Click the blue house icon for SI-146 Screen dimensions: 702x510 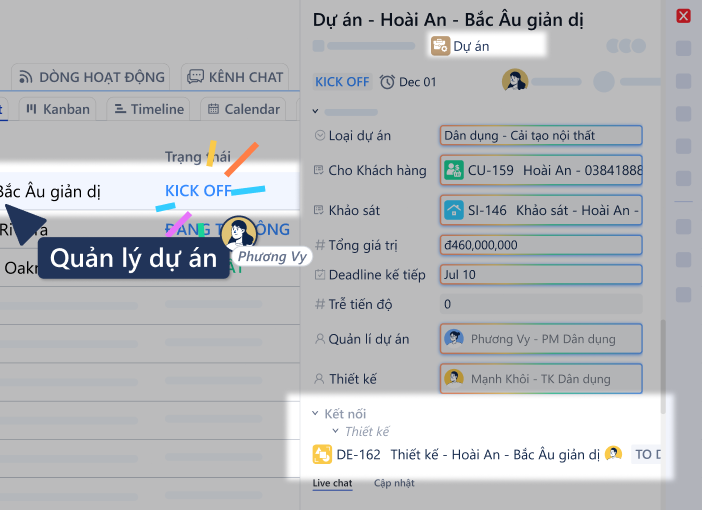click(453, 210)
